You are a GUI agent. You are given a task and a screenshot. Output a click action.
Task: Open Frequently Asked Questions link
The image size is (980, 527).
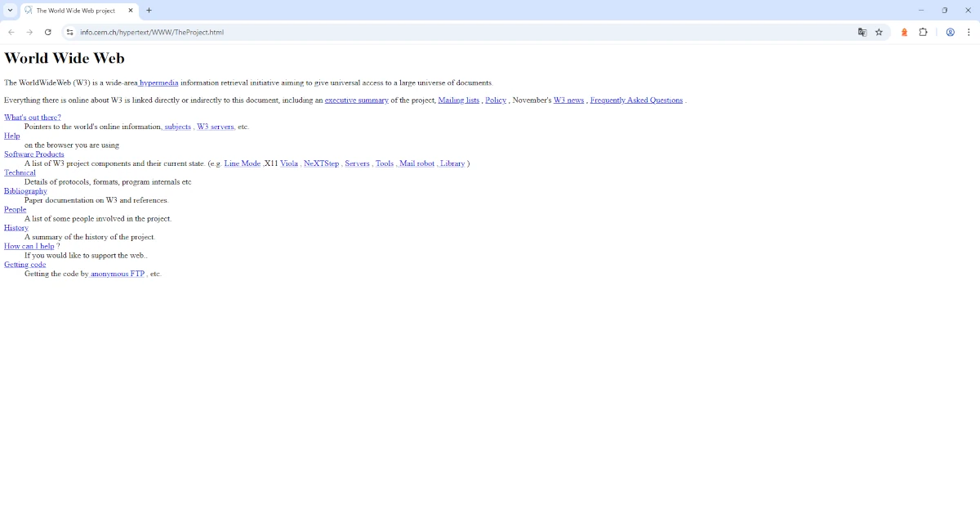coord(636,100)
